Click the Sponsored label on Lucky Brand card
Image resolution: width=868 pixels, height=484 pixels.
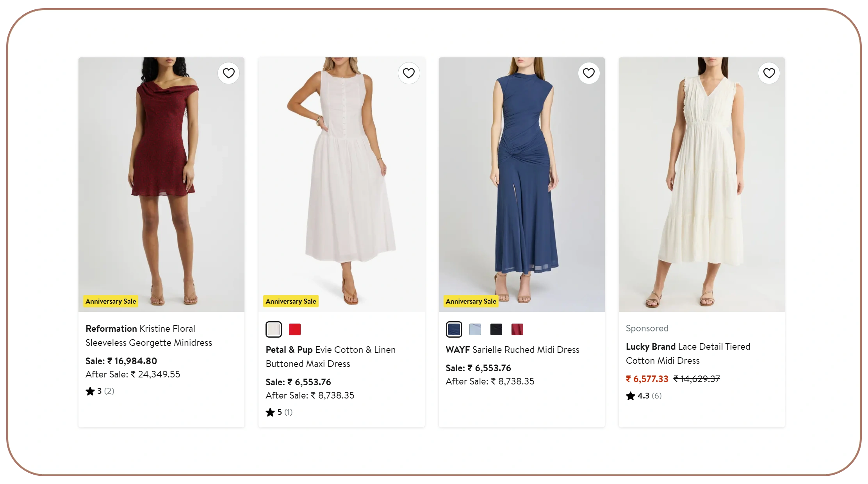coord(647,328)
